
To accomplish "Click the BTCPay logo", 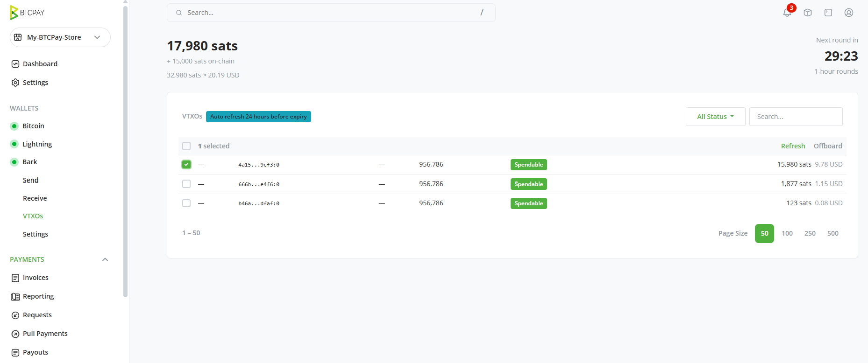I will click(27, 13).
